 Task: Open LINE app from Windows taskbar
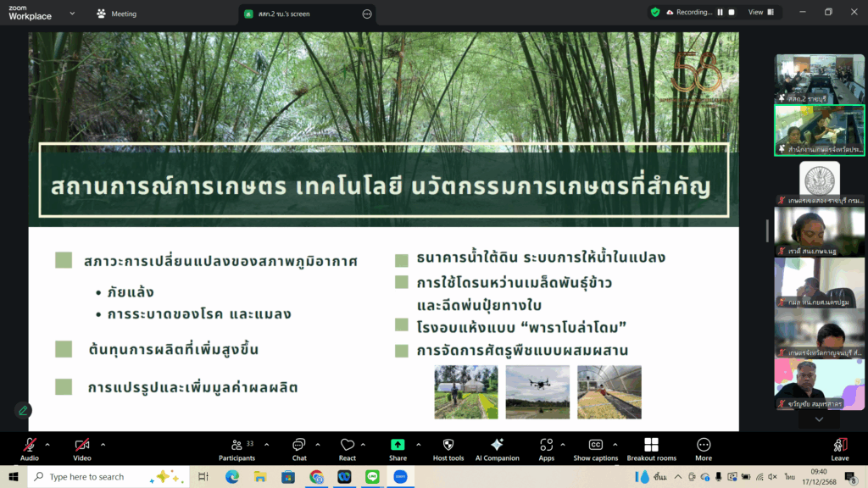[371, 477]
